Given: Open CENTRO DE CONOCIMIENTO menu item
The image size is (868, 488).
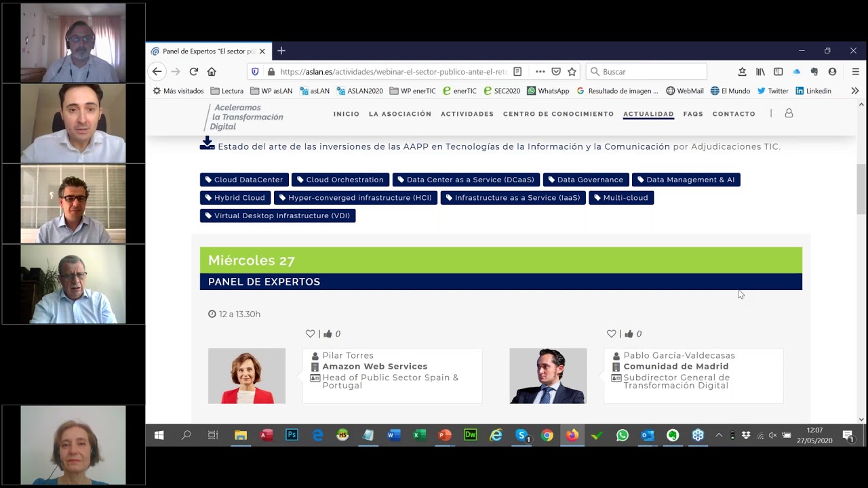Looking at the screenshot, I should (x=558, y=114).
